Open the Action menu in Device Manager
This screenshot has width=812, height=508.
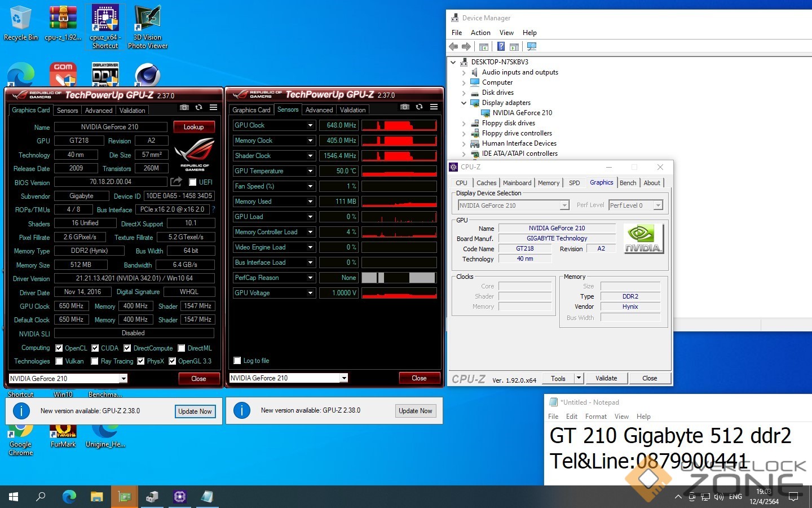coord(480,33)
